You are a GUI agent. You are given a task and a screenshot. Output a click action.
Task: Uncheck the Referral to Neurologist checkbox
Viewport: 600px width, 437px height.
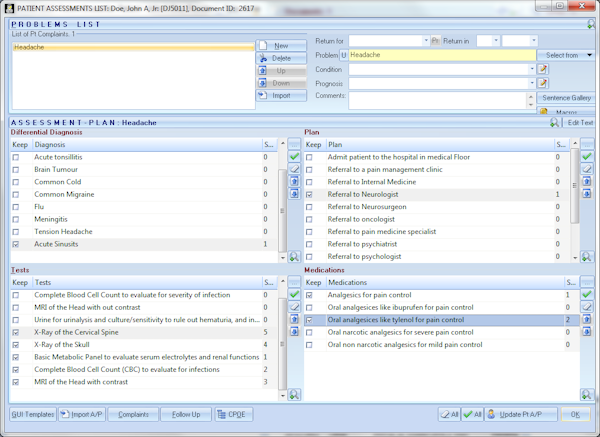309,194
